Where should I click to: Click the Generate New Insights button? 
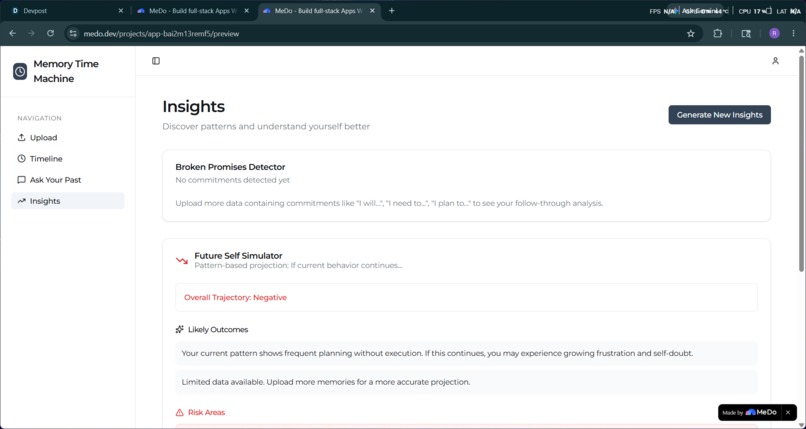click(x=719, y=115)
